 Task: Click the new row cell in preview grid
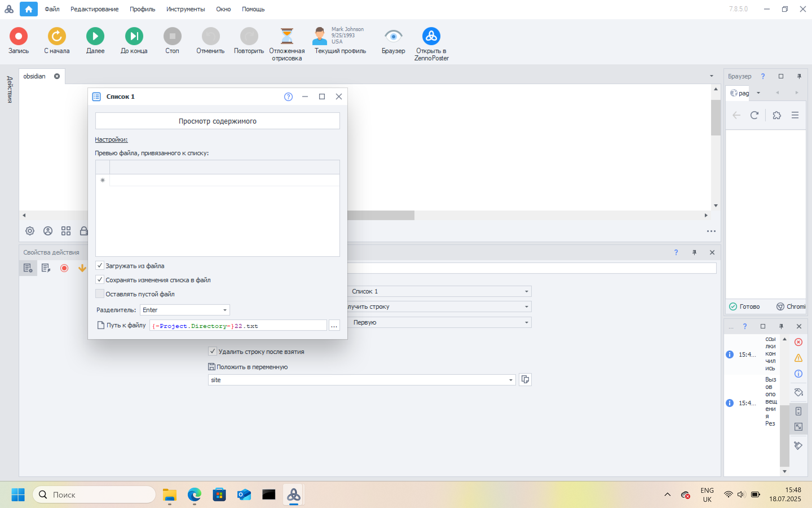[224, 180]
